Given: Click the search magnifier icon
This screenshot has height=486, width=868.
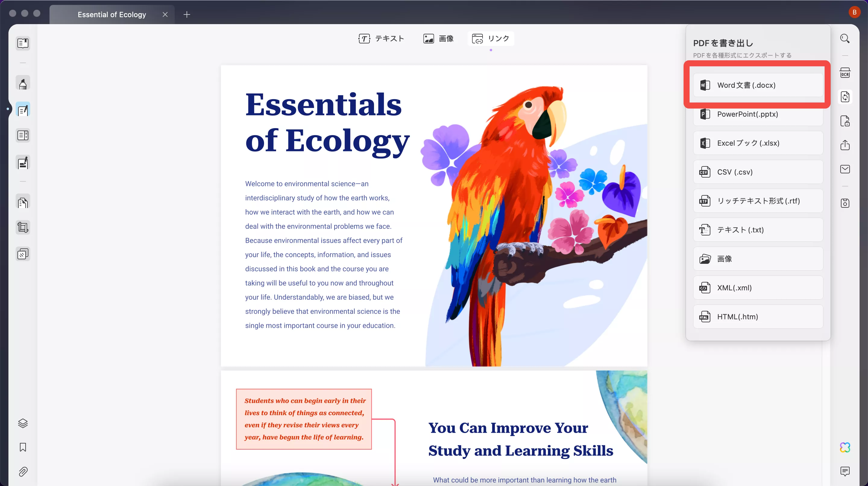Looking at the screenshot, I should coord(845,38).
